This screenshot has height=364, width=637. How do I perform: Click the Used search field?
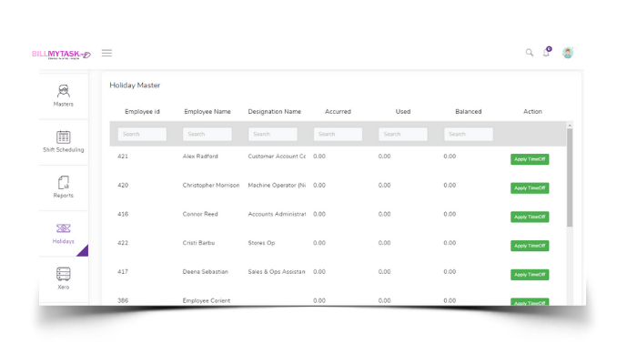[x=403, y=134]
